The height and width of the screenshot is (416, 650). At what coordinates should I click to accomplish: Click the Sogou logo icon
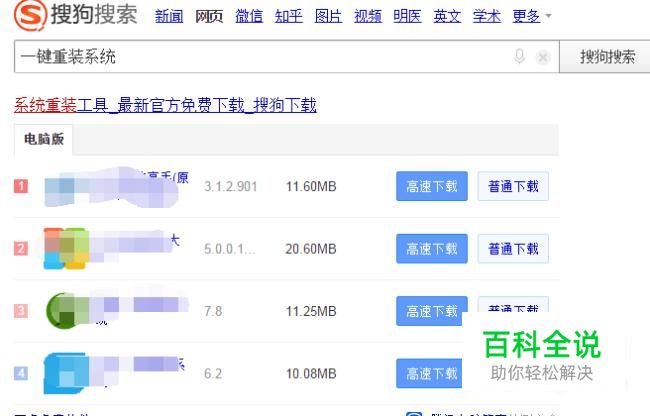pyautogui.click(x=30, y=15)
